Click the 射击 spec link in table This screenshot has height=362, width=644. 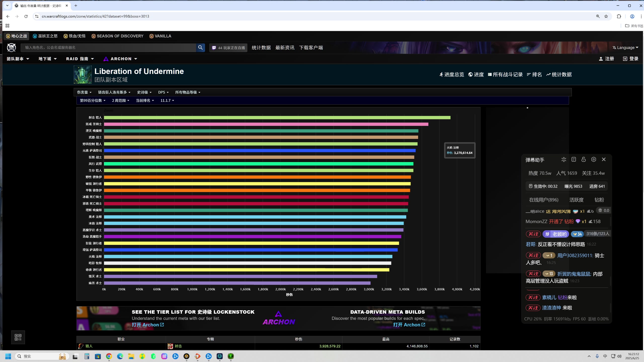click(178, 346)
